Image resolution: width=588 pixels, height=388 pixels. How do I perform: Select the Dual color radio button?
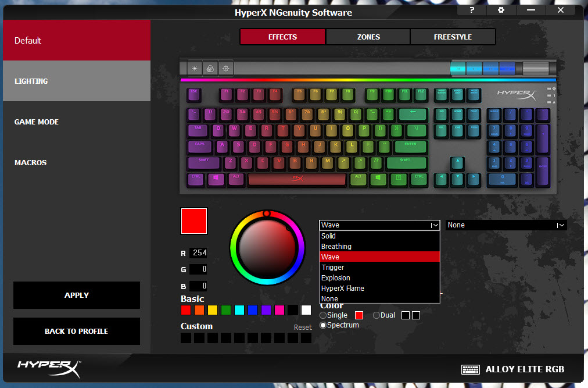[x=377, y=315]
